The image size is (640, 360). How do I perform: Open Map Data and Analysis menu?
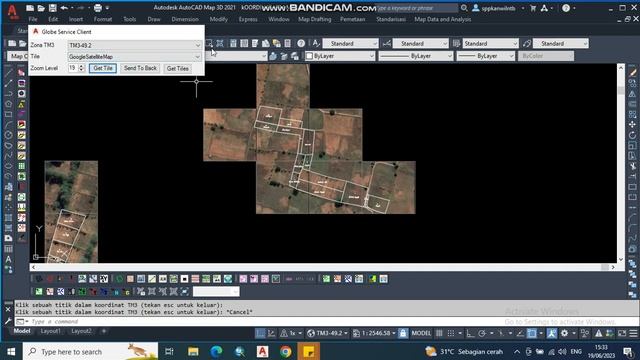442,19
